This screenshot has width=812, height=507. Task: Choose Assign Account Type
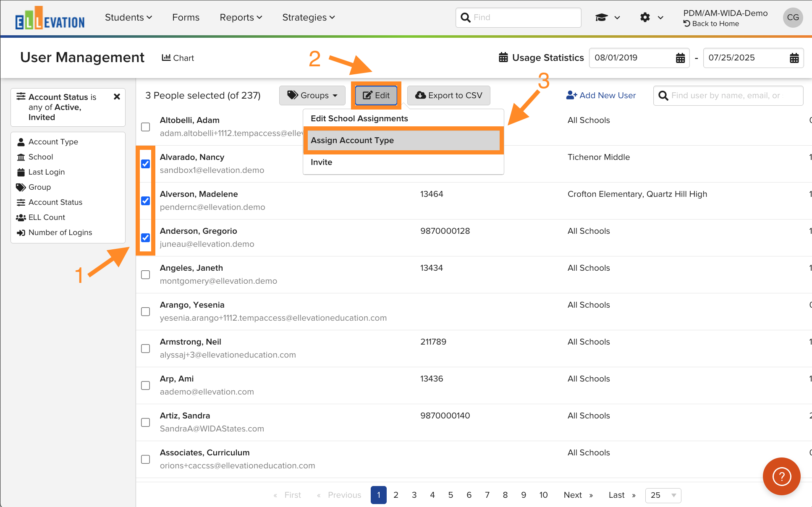(403, 141)
